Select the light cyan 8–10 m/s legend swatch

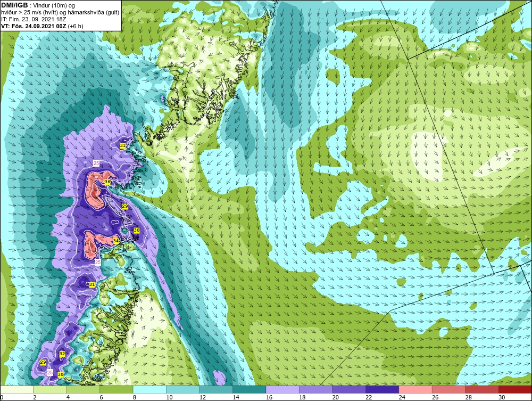[149, 389]
